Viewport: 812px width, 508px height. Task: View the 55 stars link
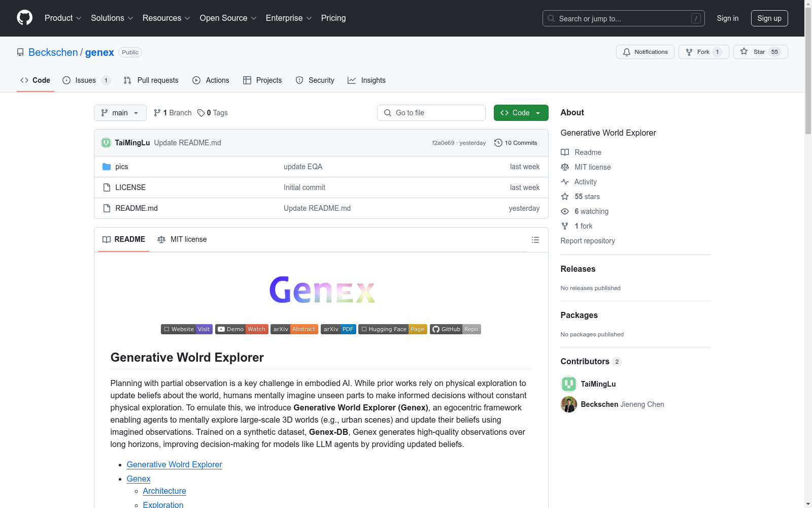[x=581, y=197]
